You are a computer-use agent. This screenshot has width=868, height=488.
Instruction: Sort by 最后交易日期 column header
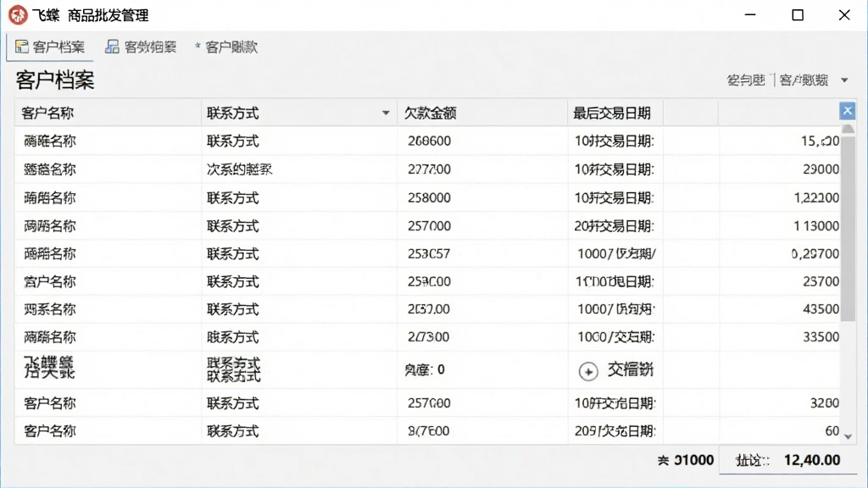tap(615, 113)
